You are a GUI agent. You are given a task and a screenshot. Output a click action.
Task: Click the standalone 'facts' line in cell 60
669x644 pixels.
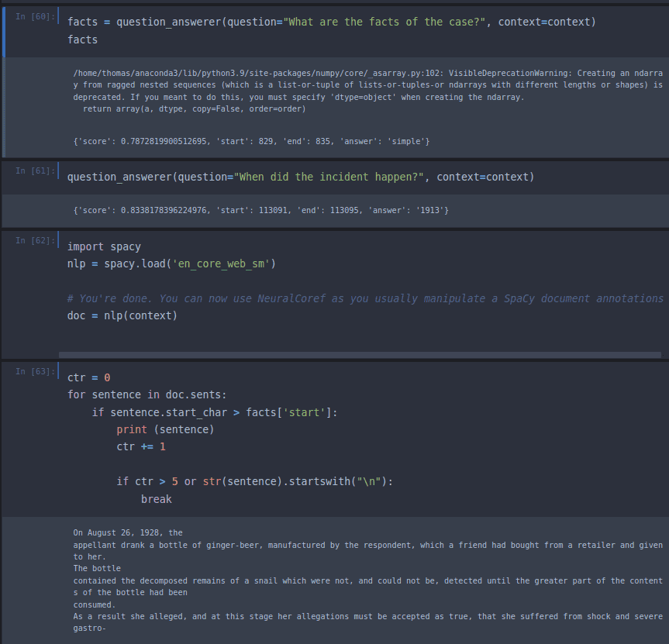(x=83, y=40)
